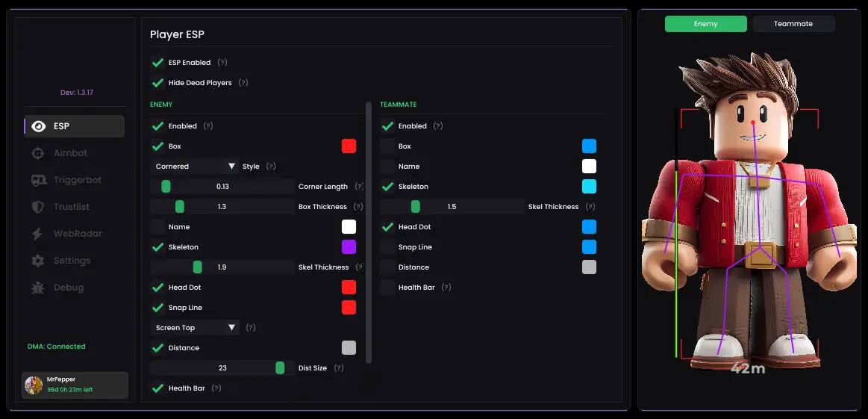This screenshot has height=419, width=868.
Task: Open help hint beside Style dropdown
Action: (x=271, y=167)
